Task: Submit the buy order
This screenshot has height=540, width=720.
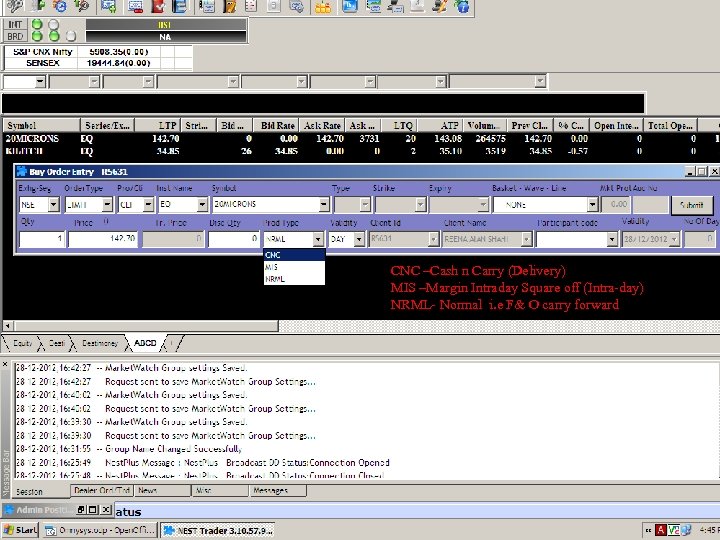Action: (x=692, y=205)
